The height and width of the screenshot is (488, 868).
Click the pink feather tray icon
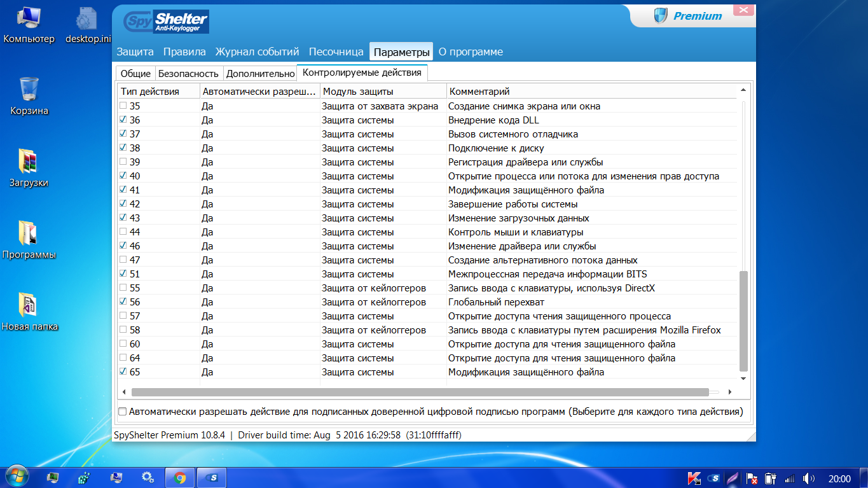(733, 478)
